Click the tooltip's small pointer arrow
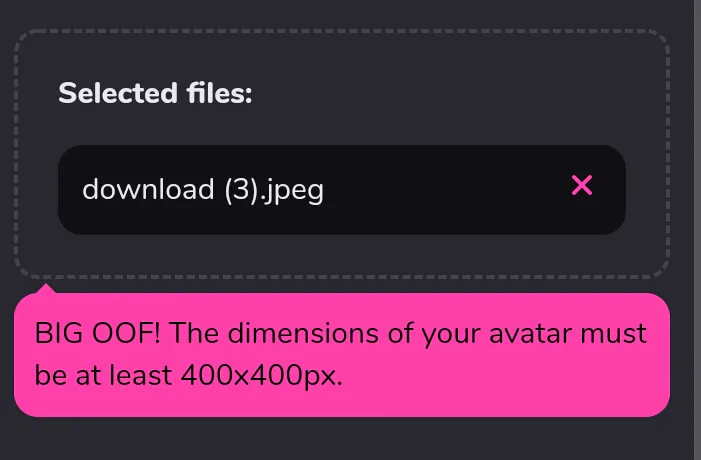 (x=44, y=289)
